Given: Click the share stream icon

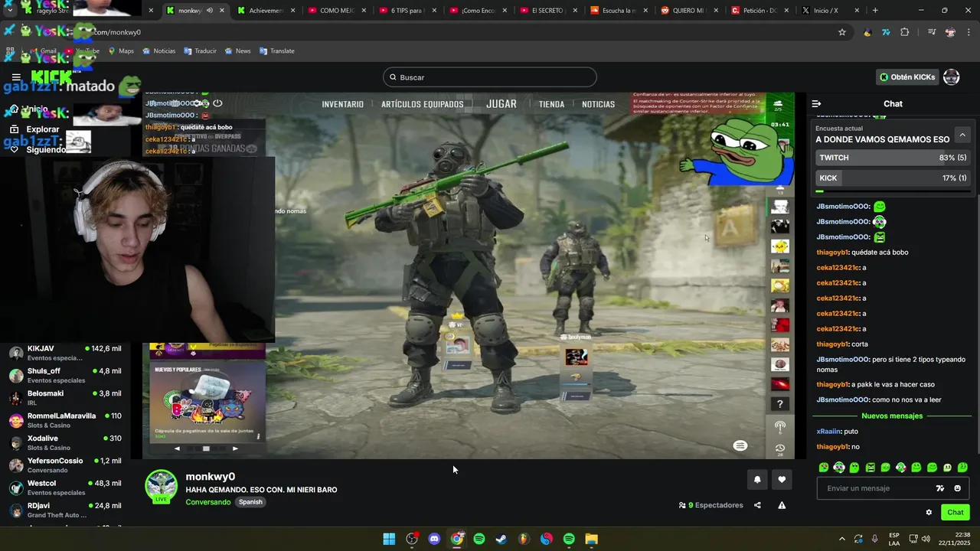Looking at the screenshot, I should click(x=757, y=505).
